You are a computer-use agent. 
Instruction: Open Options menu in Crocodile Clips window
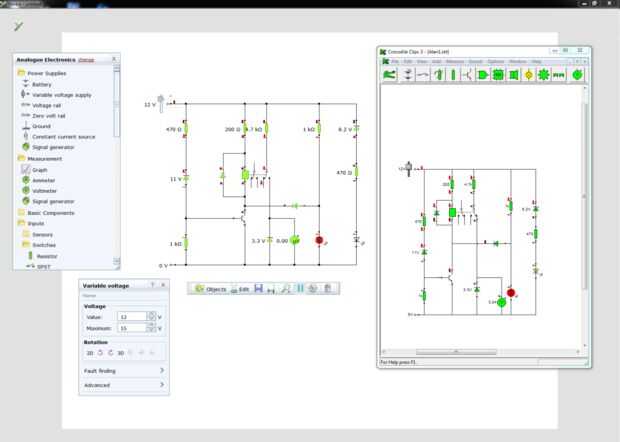click(x=495, y=62)
